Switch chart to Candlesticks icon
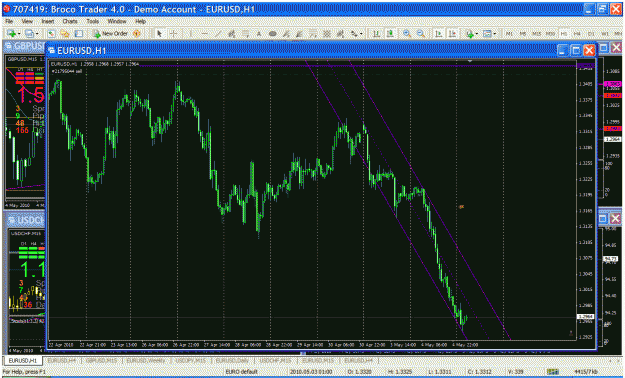The image size is (625, 378). click(x=390, y=34)
